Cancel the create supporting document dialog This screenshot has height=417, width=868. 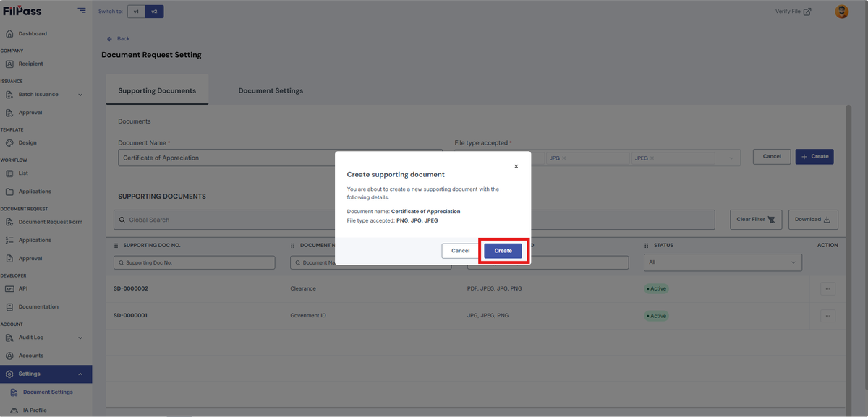461,251
